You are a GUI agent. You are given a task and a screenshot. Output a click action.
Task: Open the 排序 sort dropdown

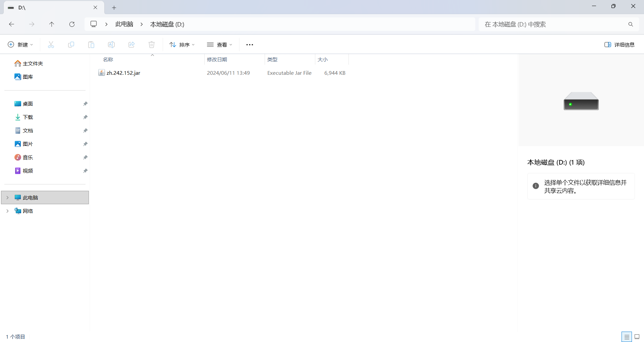click(182, 44)
